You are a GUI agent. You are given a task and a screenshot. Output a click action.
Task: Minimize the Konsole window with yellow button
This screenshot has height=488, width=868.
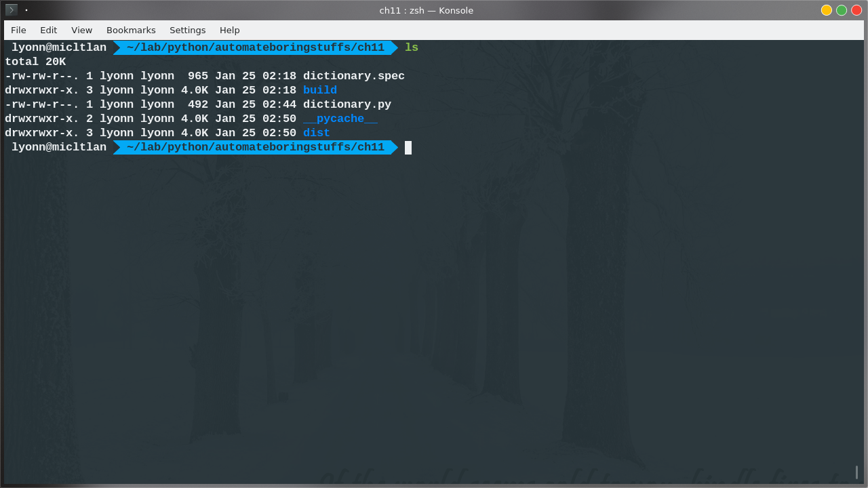(826, 10)
